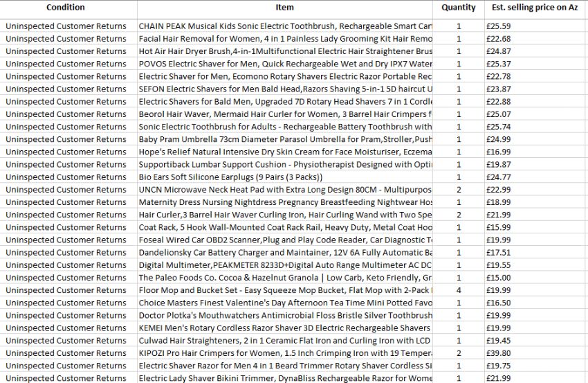Select Bio Ears Soft Silicone Earplugs cell

285,177
